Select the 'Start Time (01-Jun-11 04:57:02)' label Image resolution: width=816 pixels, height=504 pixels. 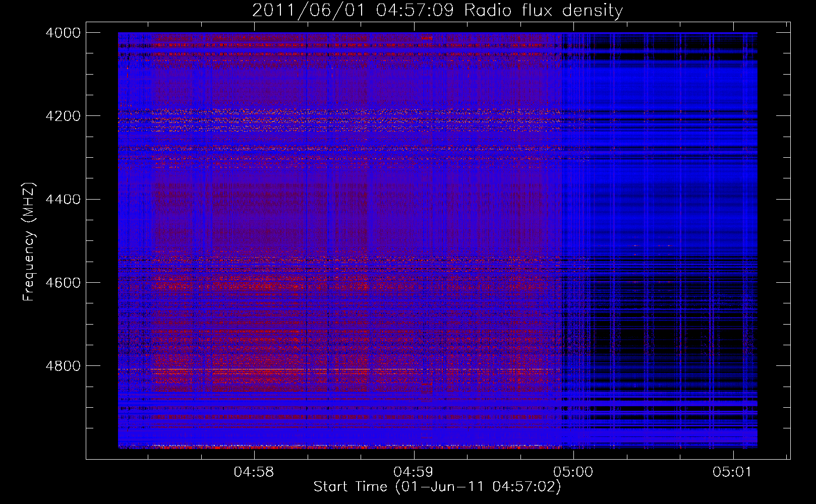coord(437,487)
